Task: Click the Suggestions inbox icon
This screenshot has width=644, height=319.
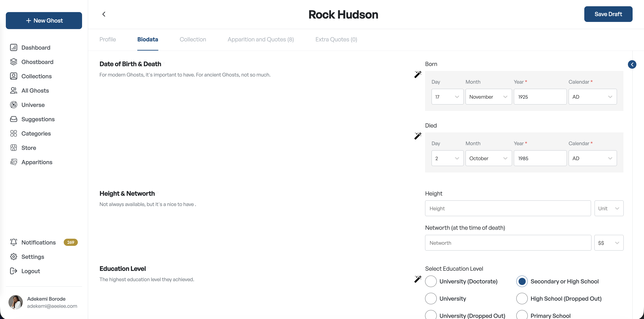Action: [13, 119]
